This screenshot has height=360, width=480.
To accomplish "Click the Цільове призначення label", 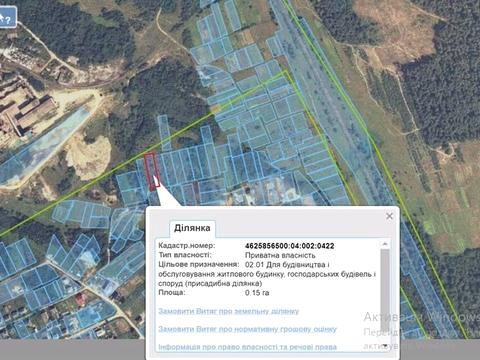I will (x=199, y=265).
